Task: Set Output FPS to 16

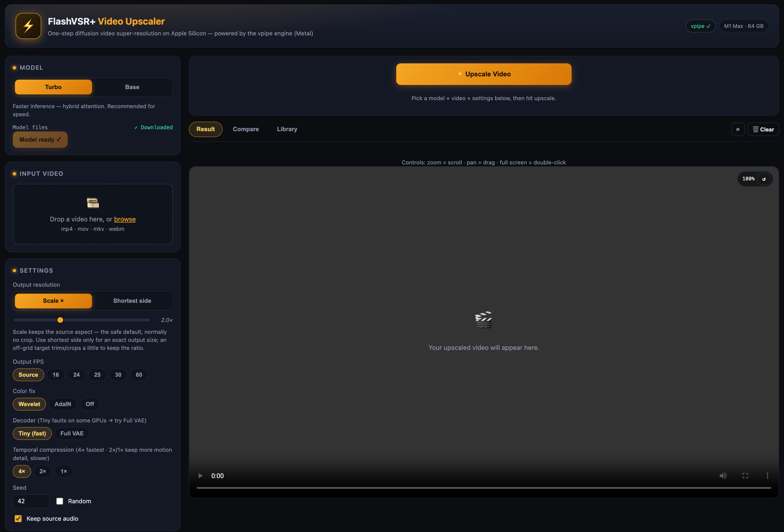Action: coord(56,375)
